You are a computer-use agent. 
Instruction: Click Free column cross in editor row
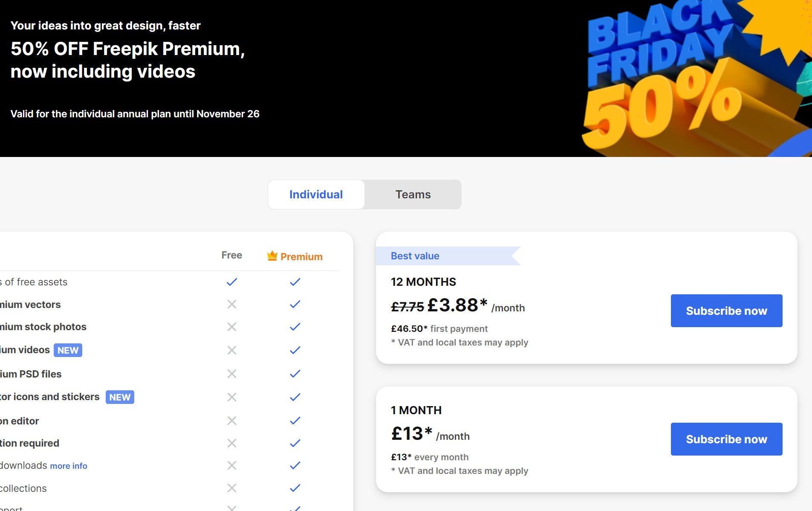point(232,421)
